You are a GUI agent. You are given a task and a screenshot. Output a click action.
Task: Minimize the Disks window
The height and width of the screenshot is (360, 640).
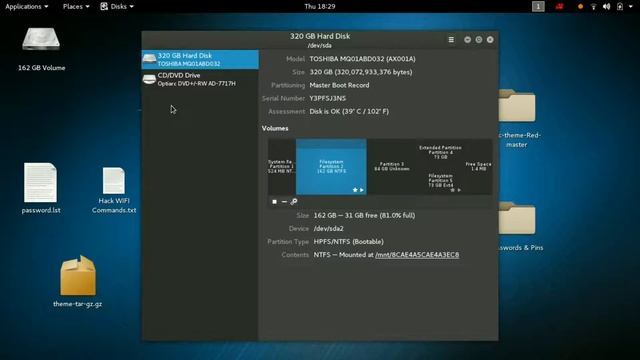(x=467, y=40)
